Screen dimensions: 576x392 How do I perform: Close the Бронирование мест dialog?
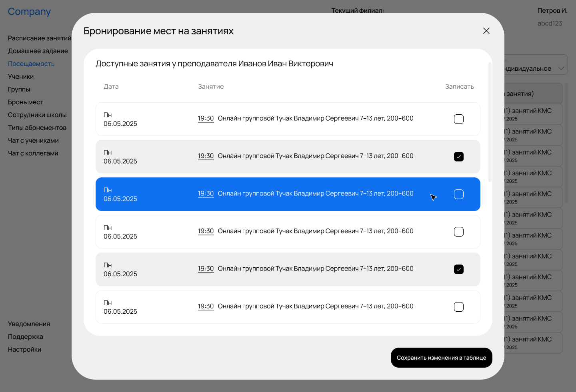[486, 31]
